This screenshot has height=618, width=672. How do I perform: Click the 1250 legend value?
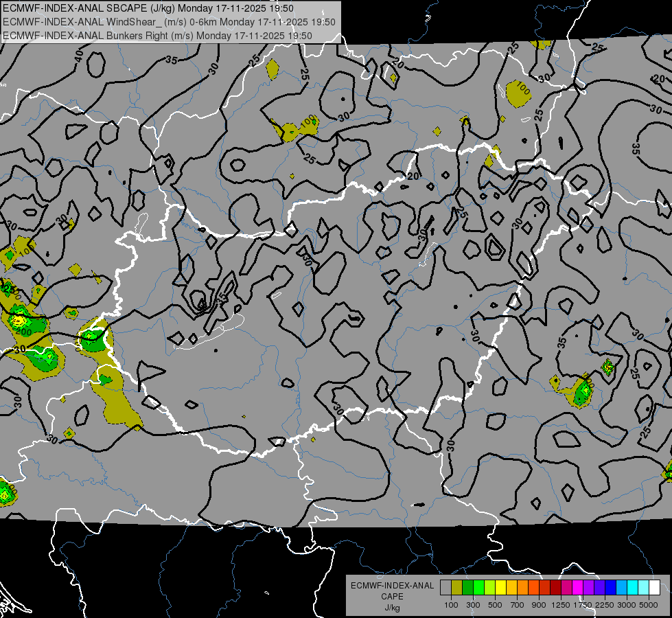pyautogui.click(x=561, y=605)
